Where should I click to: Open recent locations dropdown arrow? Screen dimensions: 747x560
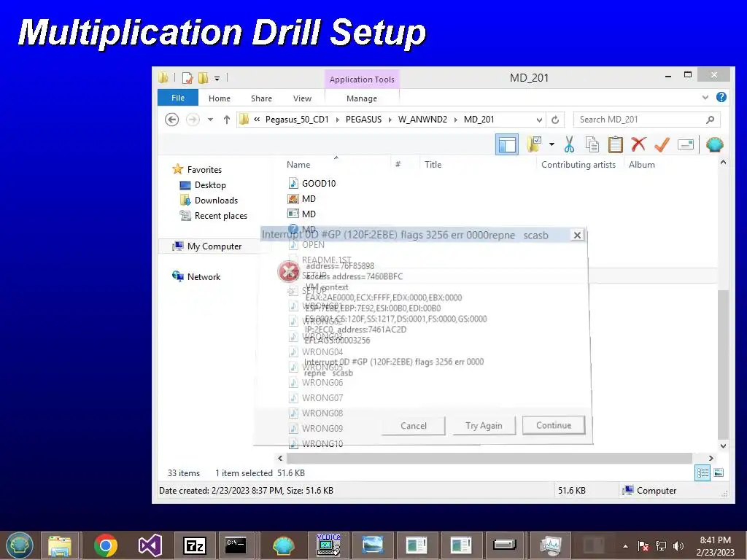(210, 120)
